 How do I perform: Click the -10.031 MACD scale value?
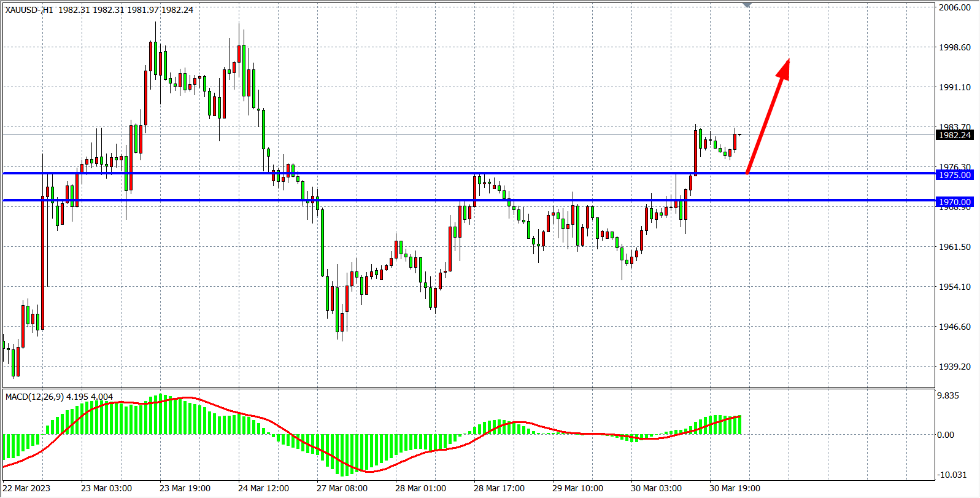951,475
